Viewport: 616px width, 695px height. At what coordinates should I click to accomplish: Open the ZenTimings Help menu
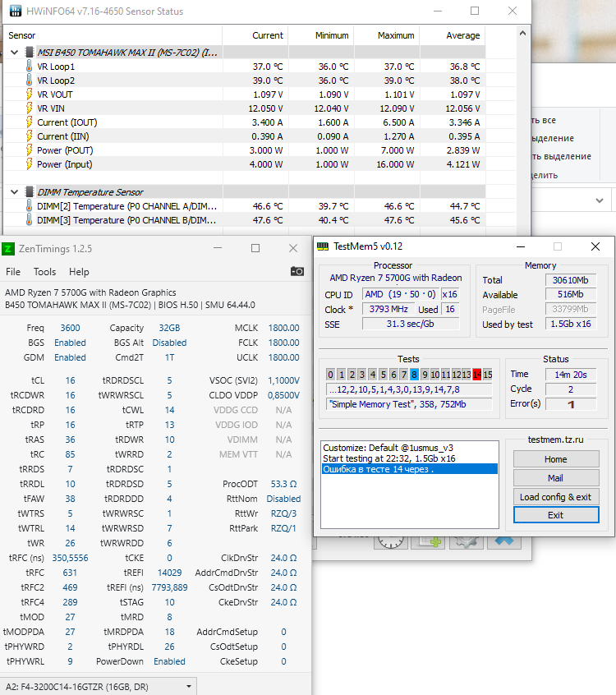(x=79, y=272)
